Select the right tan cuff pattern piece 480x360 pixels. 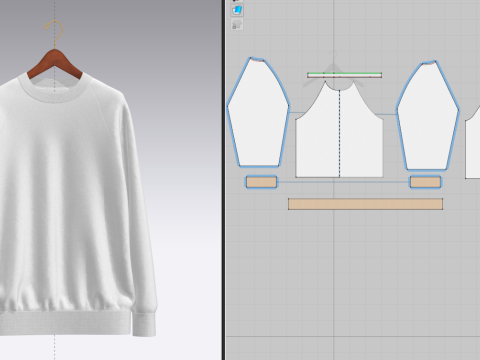click(425, 182)
